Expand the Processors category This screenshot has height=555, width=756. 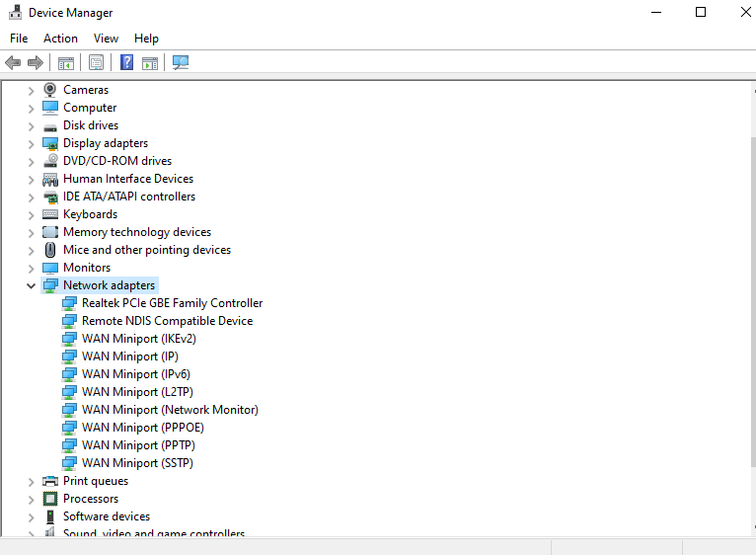click(x=31, y=500)
